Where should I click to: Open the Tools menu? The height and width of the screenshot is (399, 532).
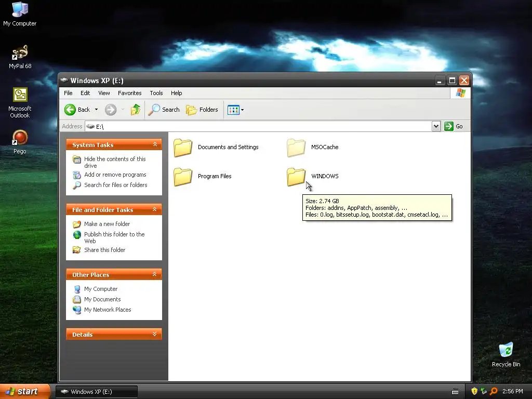(156, 93)
